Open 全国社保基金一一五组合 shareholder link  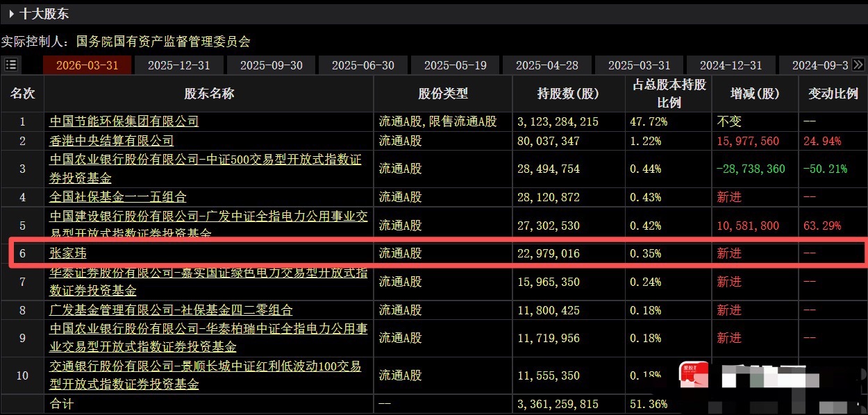coord(118,197)
